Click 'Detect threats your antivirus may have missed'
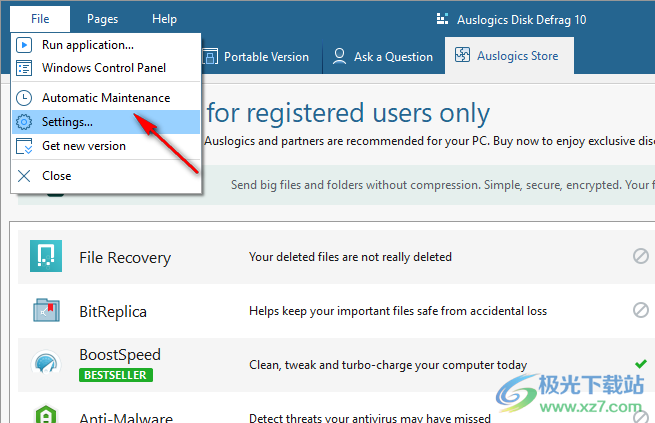655x423 pixels. coord(370,418)
